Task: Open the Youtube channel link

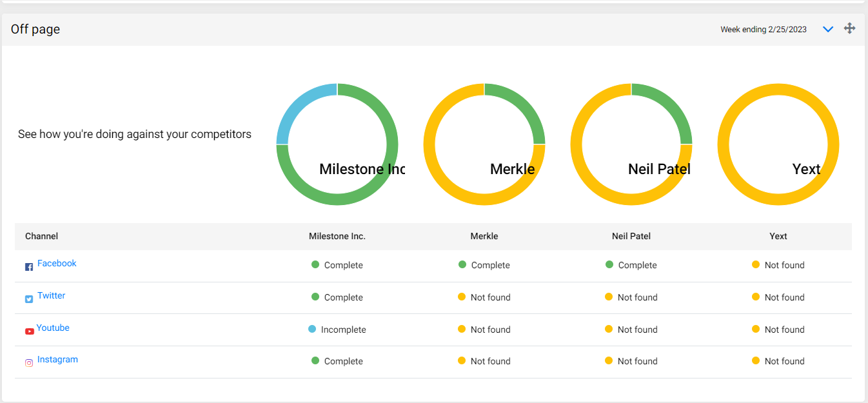Action: click(x=53, y=328)
